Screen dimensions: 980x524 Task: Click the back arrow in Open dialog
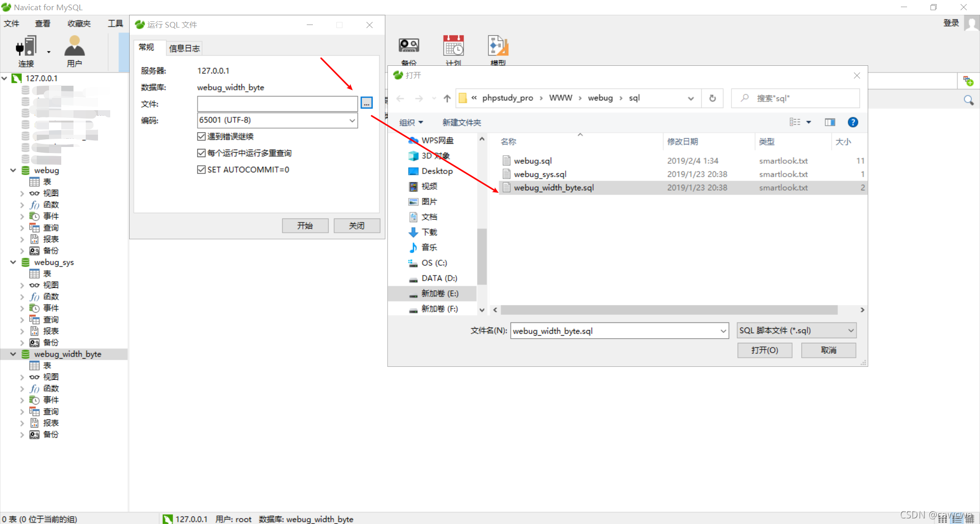(x=400, y=98)
